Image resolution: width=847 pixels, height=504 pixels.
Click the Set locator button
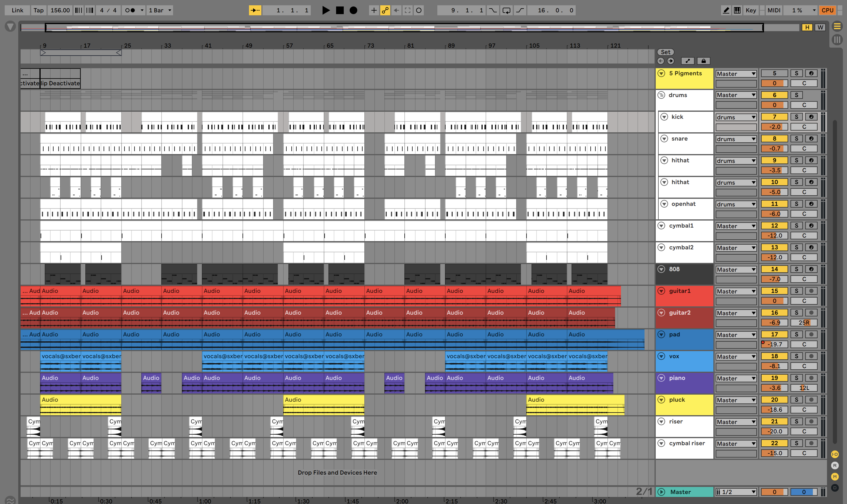pyautogui.click(x=665, y=52)
